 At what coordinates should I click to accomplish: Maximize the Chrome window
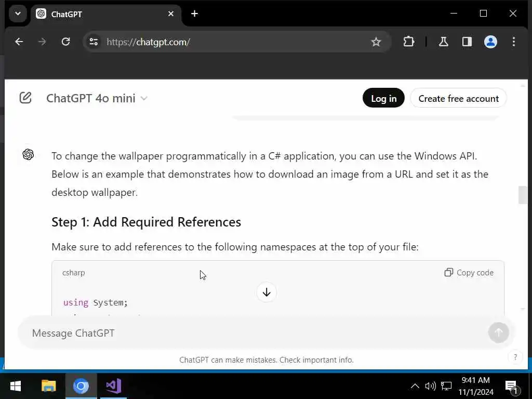pos(483,14)
